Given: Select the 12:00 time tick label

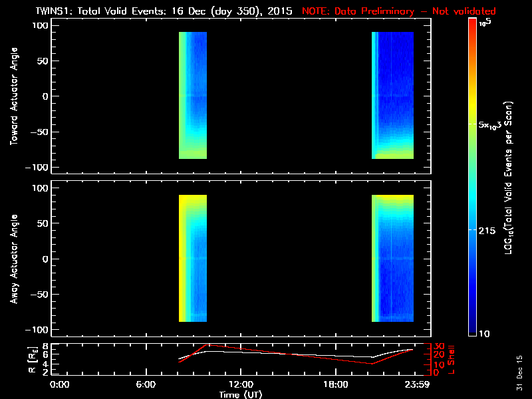Looking at the screenshot, I should 241,384.
